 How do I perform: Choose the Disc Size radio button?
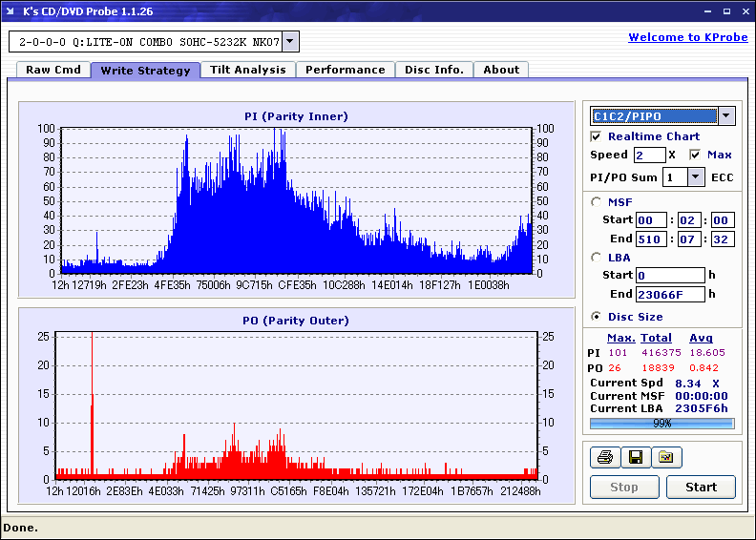(597, 317)
